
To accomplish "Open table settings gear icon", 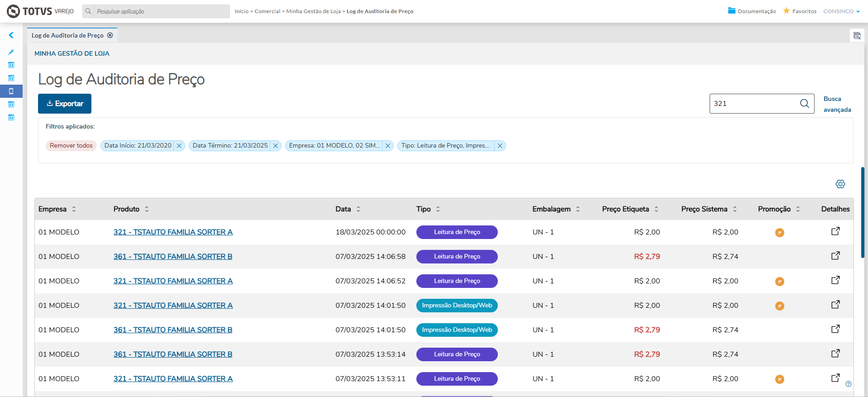I will [840, 184].
